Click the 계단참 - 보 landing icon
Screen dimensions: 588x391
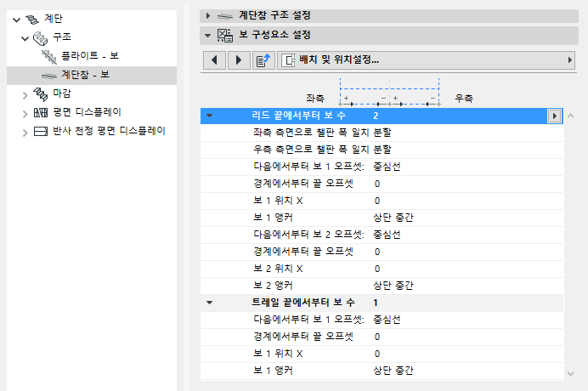click(49, 76)
